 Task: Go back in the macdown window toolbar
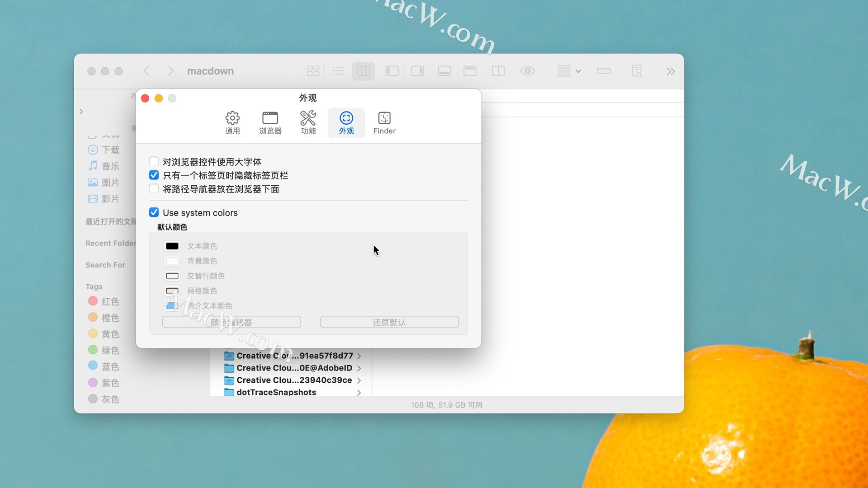(146, 71)
